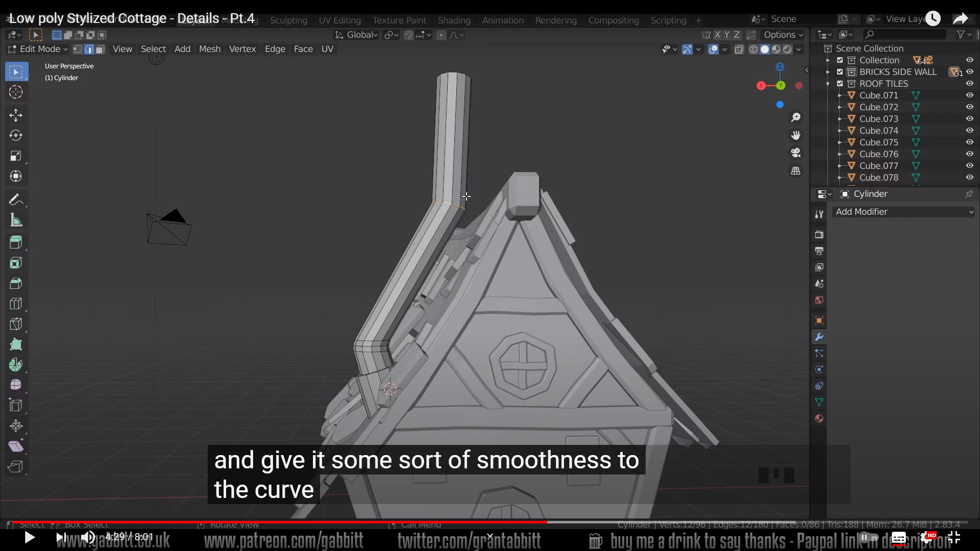Switch to the Shading workspace tab

click(454, 20)
